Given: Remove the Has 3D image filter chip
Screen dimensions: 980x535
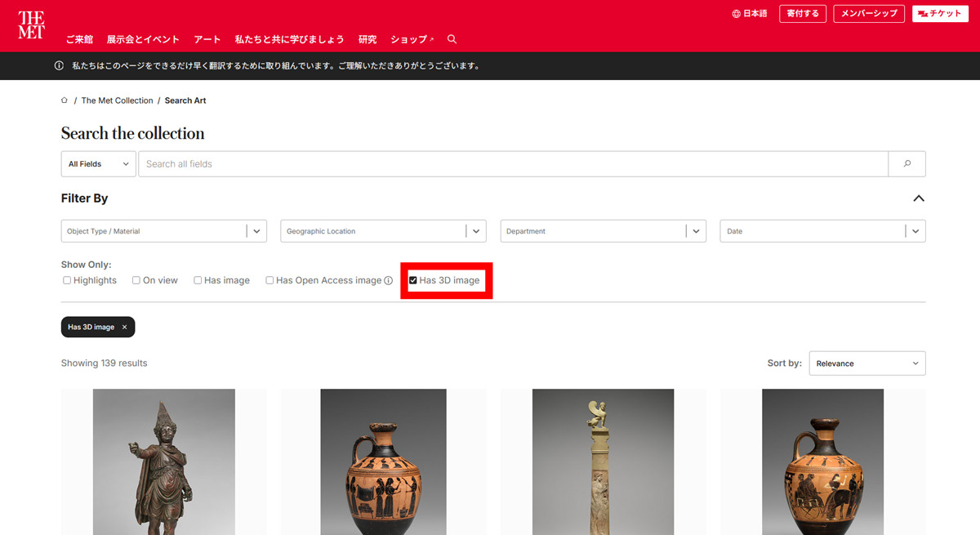Looking at the screenshot, I should coord(124,328).
